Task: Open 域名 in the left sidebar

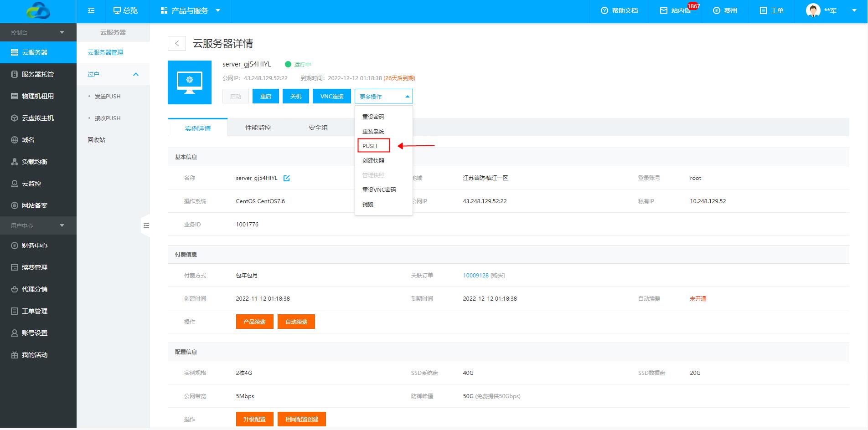Action: (x=28, y=140)
